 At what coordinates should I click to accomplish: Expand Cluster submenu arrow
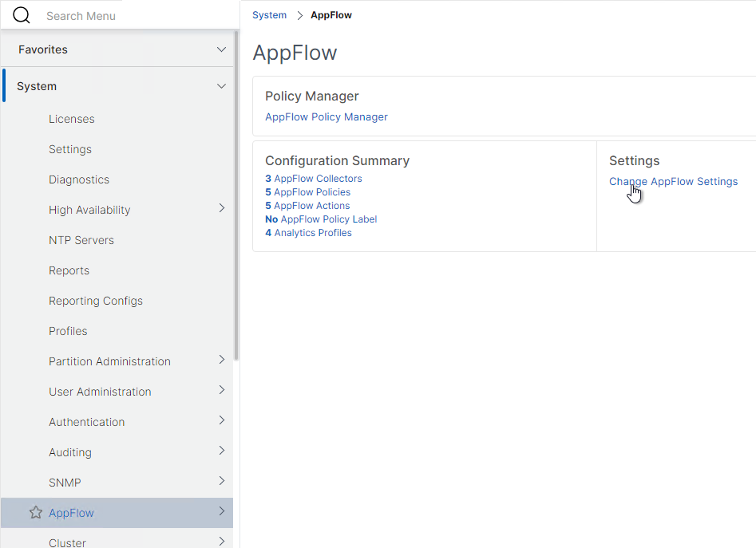[x=222, y=542]
